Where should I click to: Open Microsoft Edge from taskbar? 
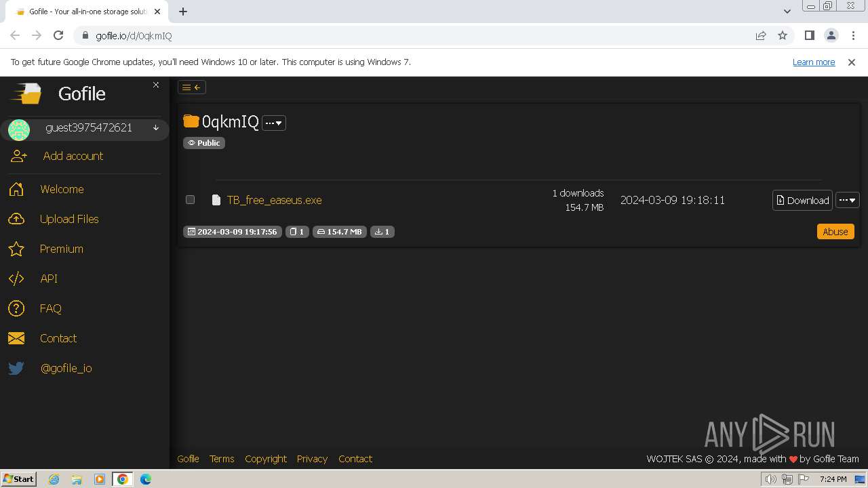pyautogui.click(x=146, y=479)
